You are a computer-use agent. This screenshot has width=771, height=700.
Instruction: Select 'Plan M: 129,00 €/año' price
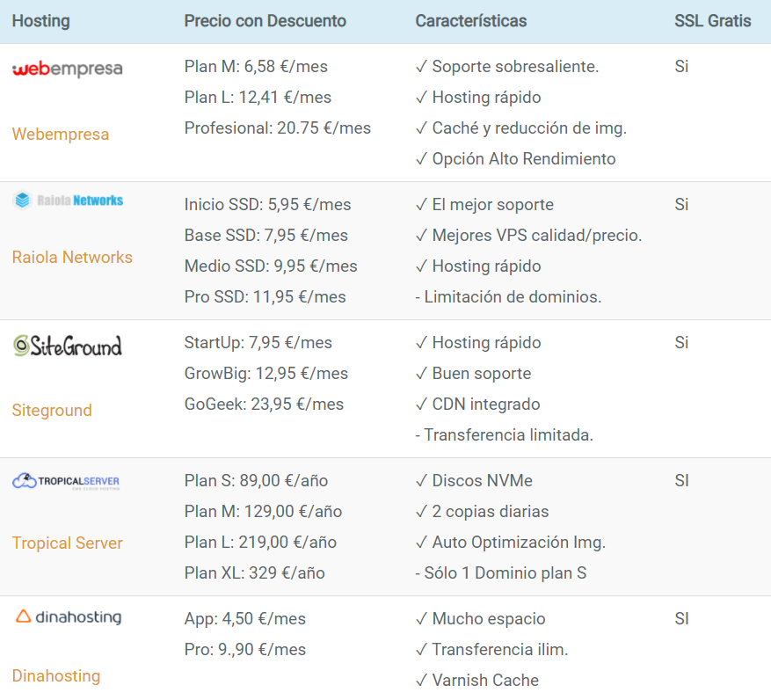pos(263,512)
